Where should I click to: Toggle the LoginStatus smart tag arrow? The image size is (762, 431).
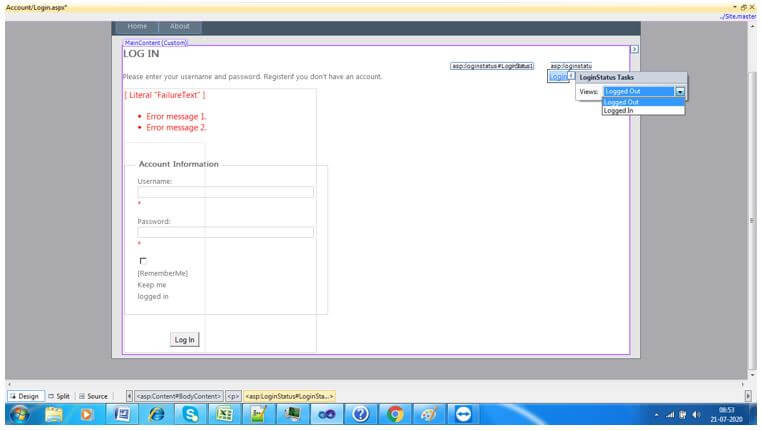click(x=572, y=75)
